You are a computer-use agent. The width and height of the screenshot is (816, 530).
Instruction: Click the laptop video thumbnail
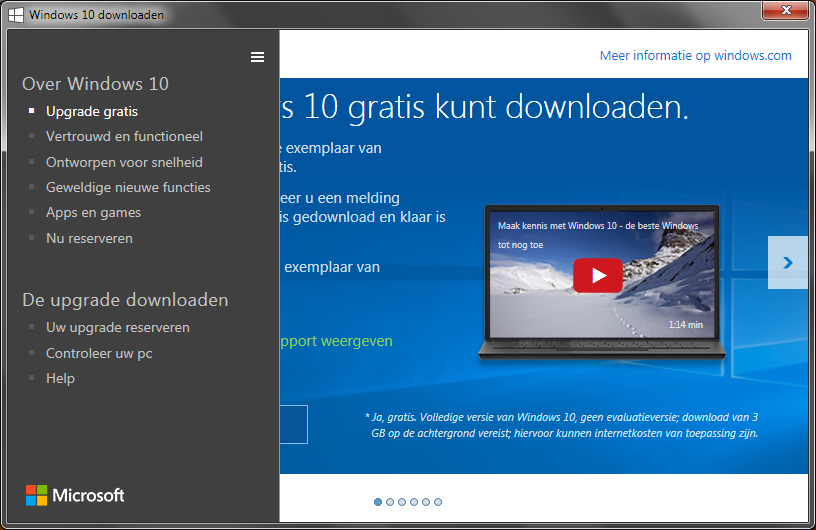click(602, 282)
